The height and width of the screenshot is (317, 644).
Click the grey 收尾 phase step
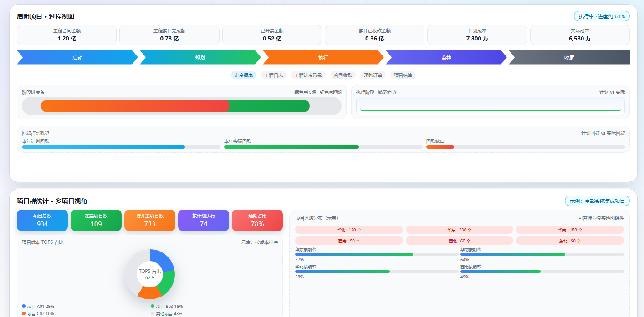569,58
